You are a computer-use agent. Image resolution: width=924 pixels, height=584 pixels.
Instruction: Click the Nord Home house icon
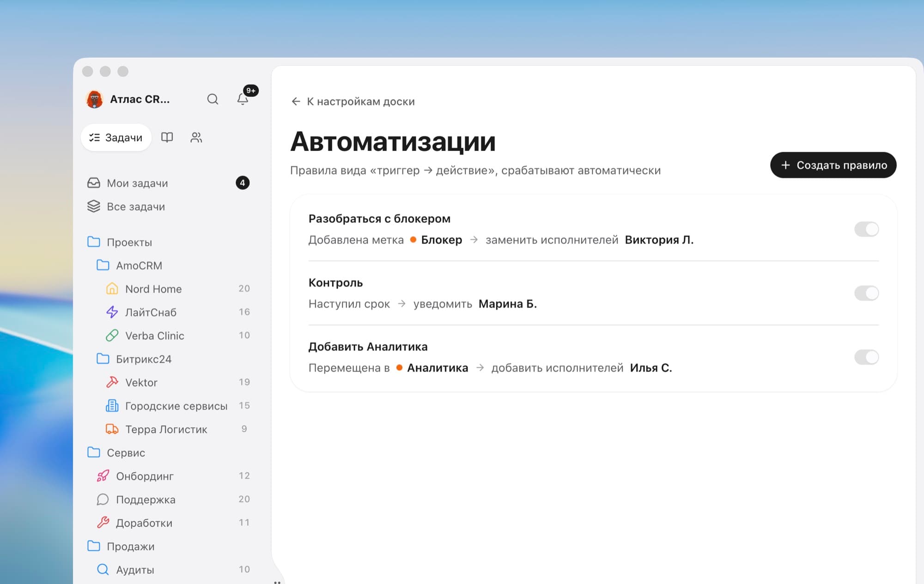[x=112, y=289]
